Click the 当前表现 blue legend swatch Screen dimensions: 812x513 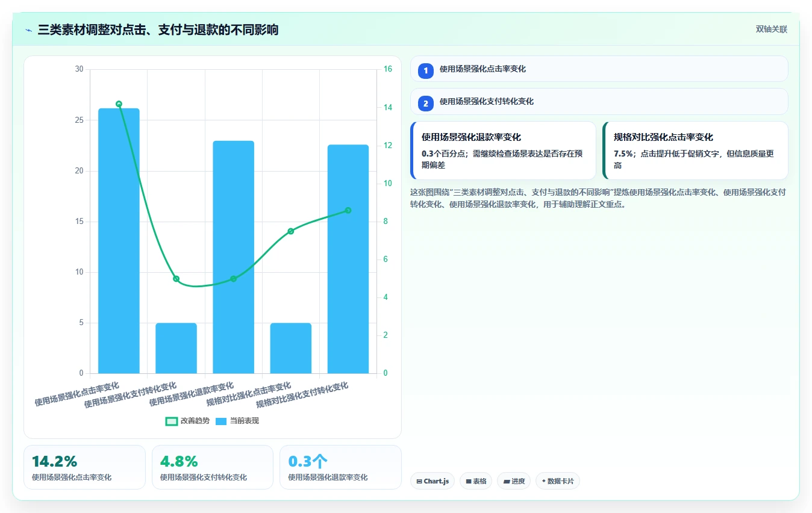pyautogui.click(x=221, y=421)
